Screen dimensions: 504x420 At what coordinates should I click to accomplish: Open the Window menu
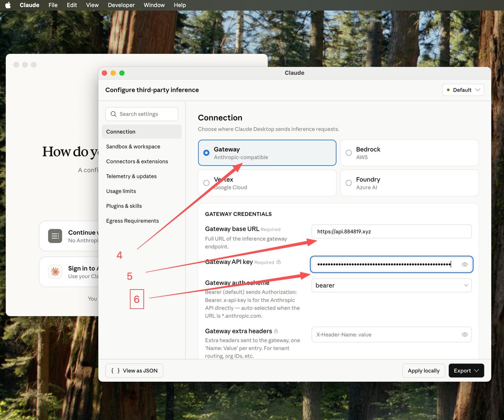click(154, 5)
